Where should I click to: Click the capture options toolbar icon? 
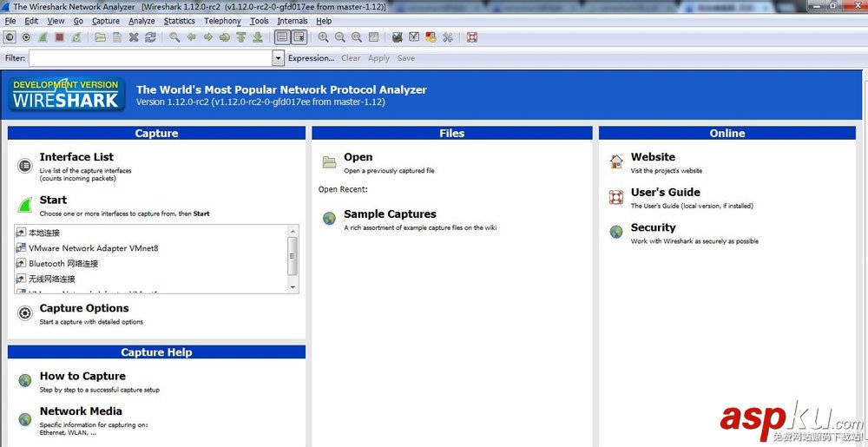tap(26, 37)
